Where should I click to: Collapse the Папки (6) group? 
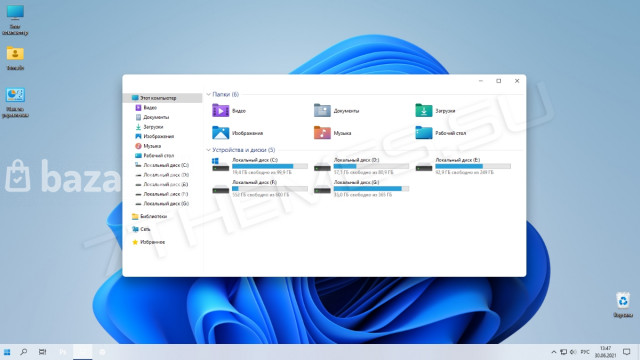(x=209, y=94)
